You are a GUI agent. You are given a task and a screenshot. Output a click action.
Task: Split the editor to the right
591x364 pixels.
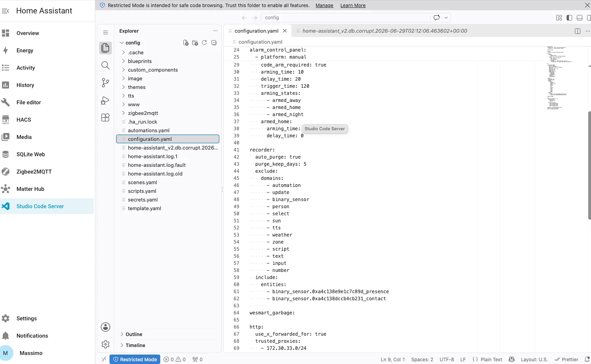click(578, 31)
